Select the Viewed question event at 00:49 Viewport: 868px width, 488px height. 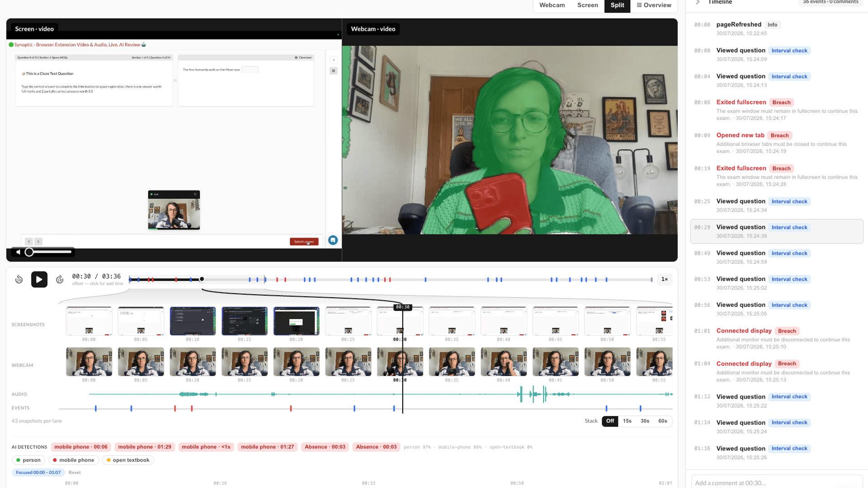[x=777, y=257]
